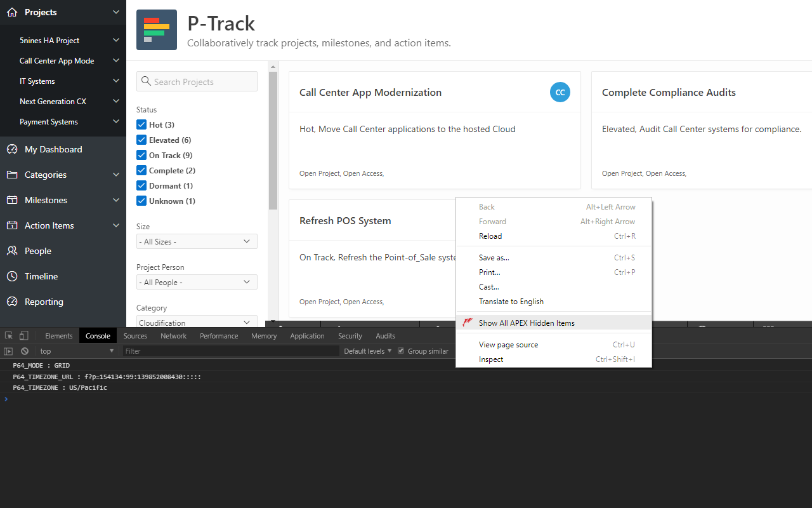Toggle the Group similar checkbox in console
Image resolution: width=812 pixels, height=508 pixels.
pyautogui.click(x=401, y=351)
